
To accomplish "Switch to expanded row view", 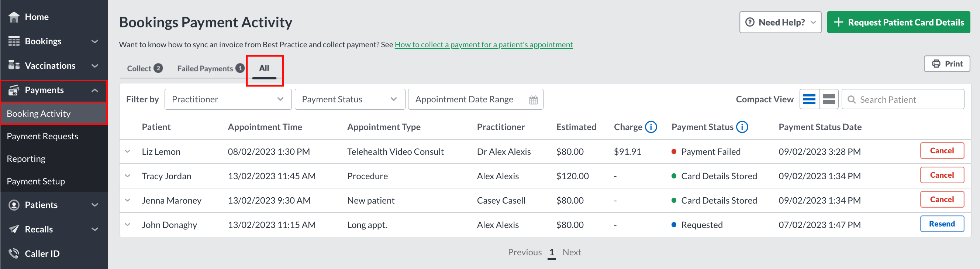I will click(x=829, y=99).
